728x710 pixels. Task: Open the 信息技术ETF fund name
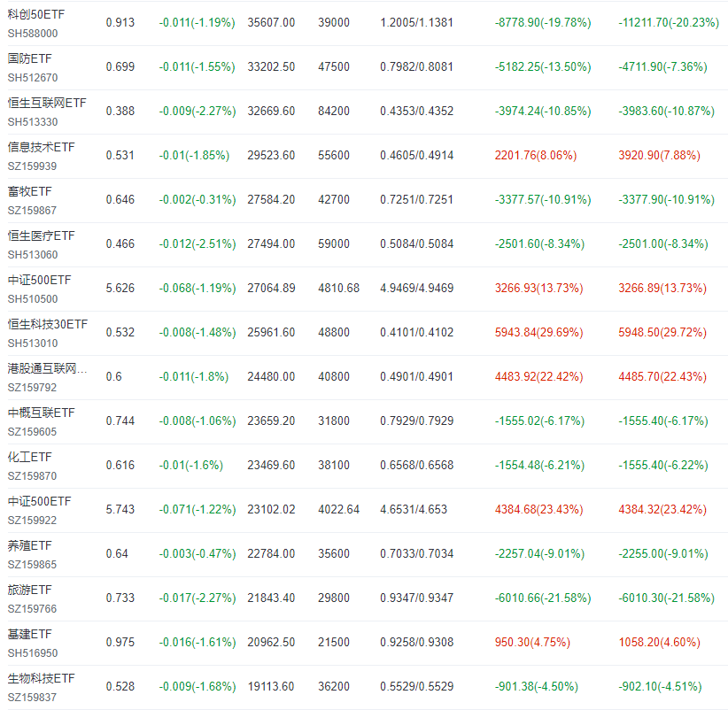click(42, 147)
